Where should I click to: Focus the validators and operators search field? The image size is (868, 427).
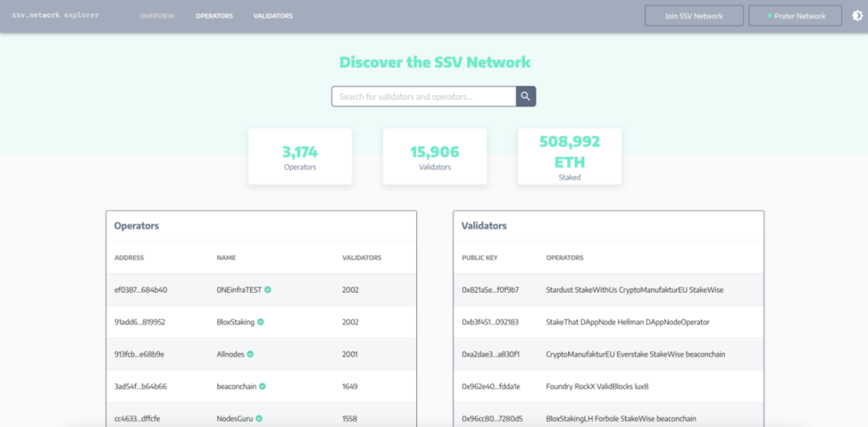point(424,96)
